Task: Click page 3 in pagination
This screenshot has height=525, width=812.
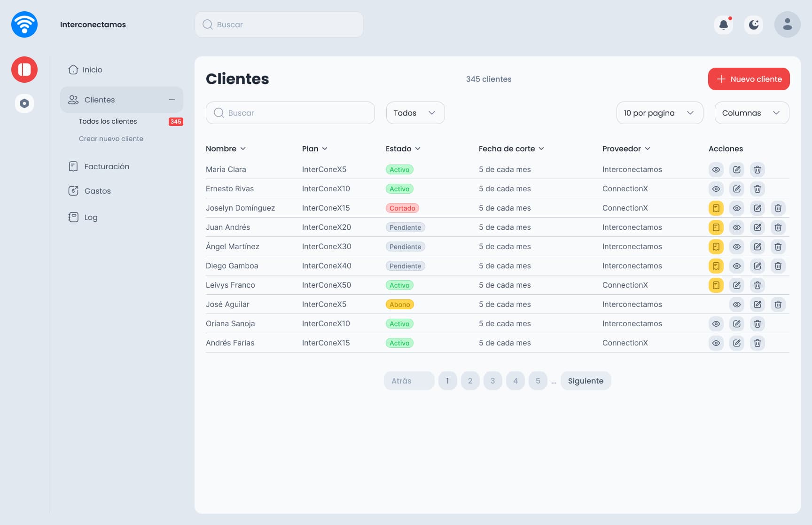Action: pyautogui.click(x=492, y=381)
